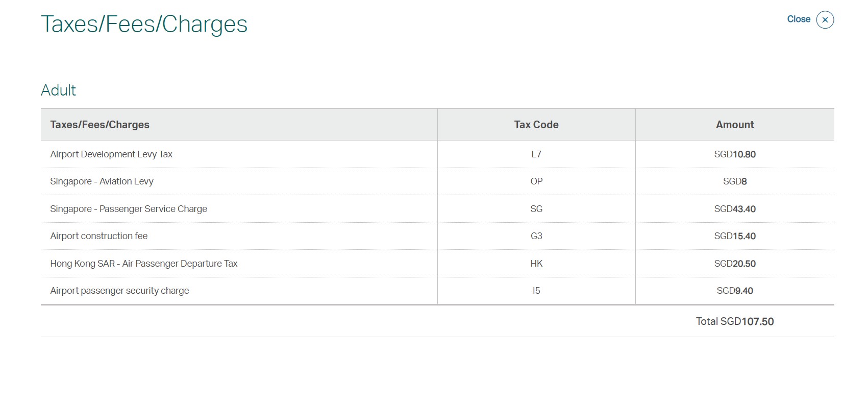Click the amount SGD8
868x399 pixels.
735,181
